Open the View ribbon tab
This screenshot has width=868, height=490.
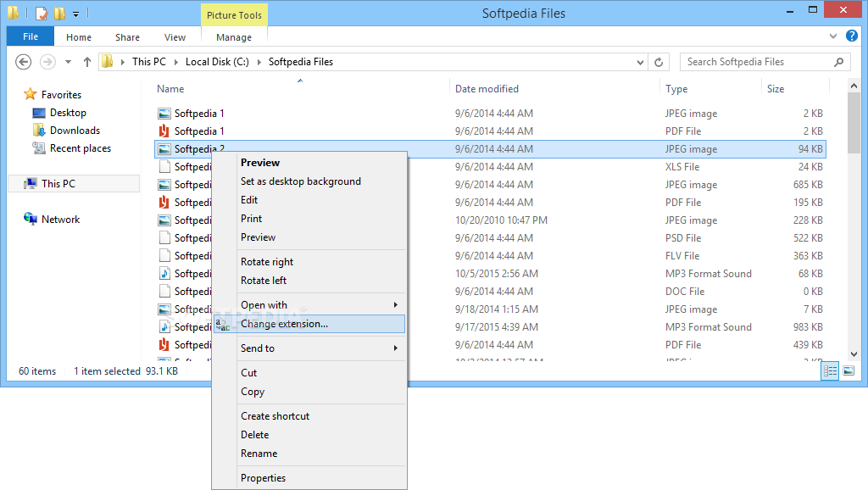point(175,37)
